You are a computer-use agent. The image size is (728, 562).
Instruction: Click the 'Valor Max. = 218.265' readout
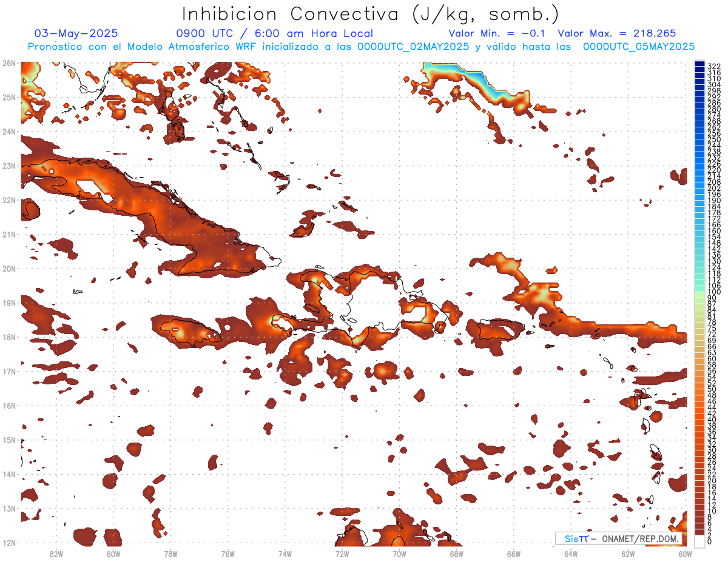click(x=617, y=33)
